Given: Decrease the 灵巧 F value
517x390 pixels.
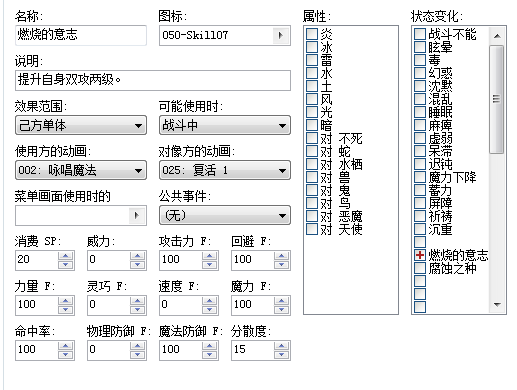Looking at the screenshot, I should (x=138, y=309).
